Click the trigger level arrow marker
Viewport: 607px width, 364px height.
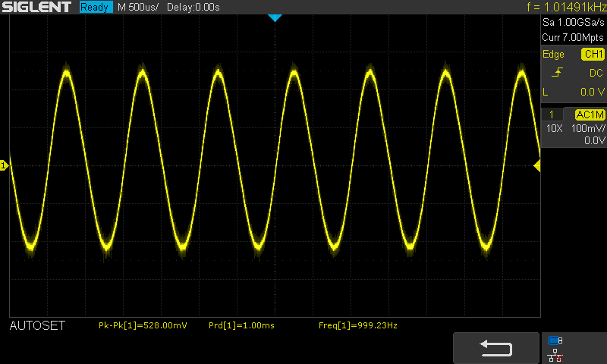point(537,166)
